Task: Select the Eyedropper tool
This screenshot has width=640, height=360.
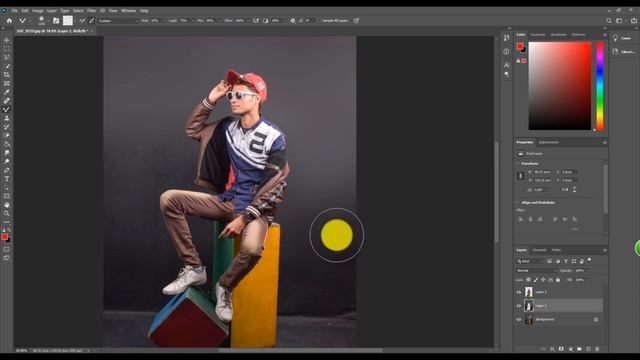Action: 7,92
